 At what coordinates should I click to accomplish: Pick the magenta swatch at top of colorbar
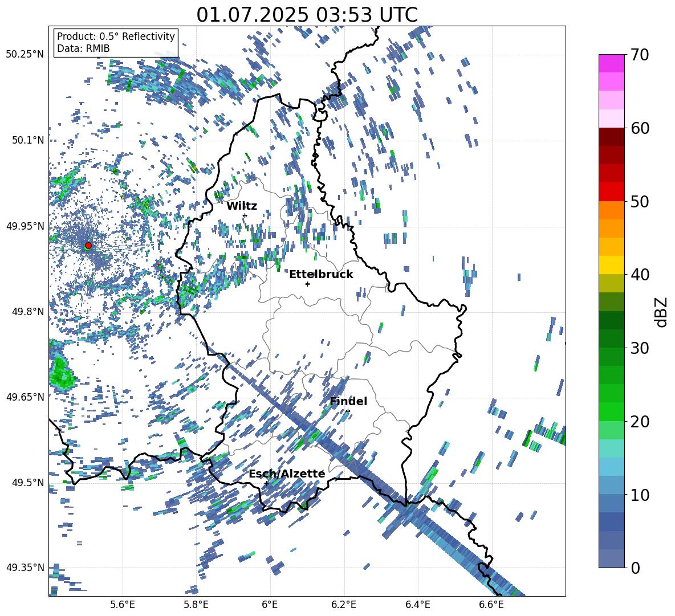pyautogui.click(x=611, y=63)
